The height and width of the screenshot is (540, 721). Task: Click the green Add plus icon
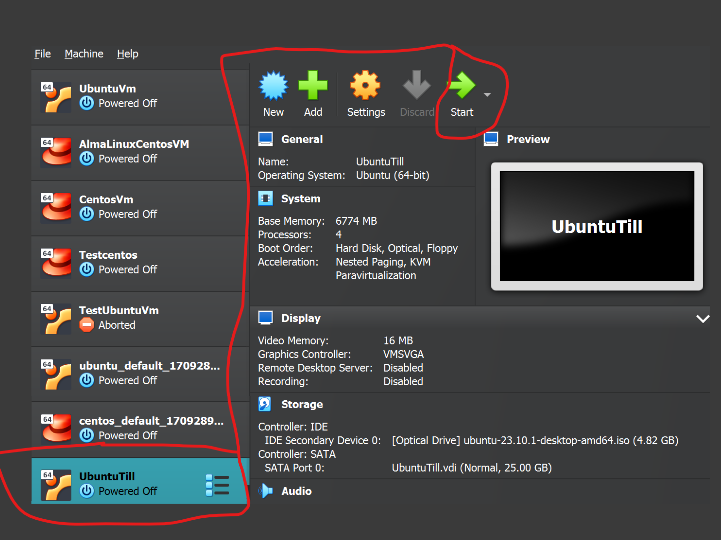(313, 85)
